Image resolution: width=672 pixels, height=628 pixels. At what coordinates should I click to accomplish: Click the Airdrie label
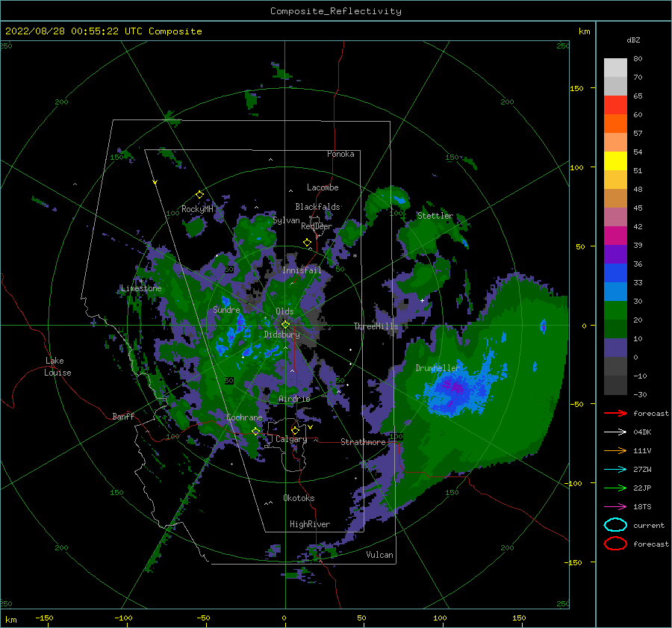click(294, 399)
